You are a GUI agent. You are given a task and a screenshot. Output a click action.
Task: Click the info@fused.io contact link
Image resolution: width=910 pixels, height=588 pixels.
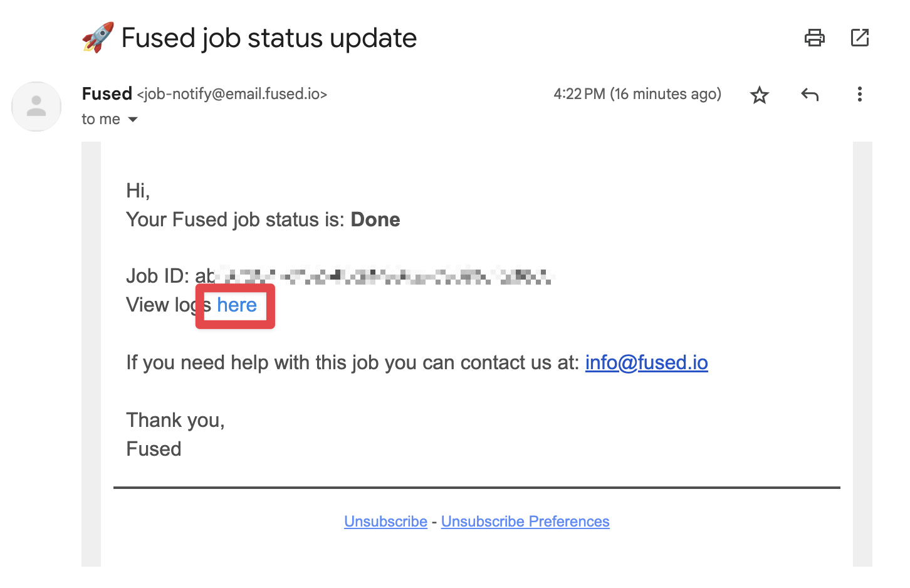click(646, 362)
